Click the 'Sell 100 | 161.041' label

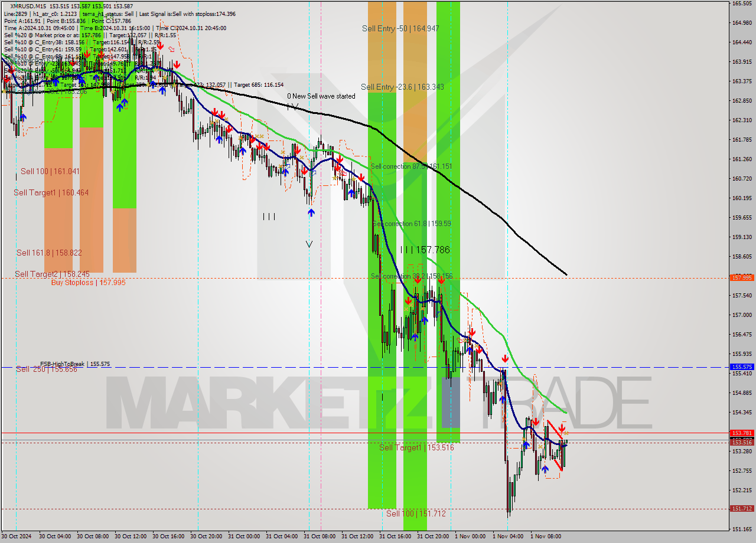point(50,171)
